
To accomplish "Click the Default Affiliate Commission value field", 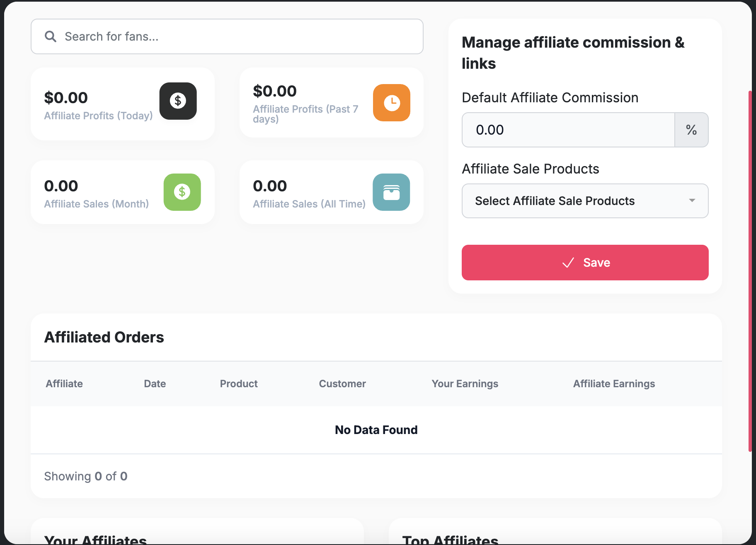I will coord(568,130).
